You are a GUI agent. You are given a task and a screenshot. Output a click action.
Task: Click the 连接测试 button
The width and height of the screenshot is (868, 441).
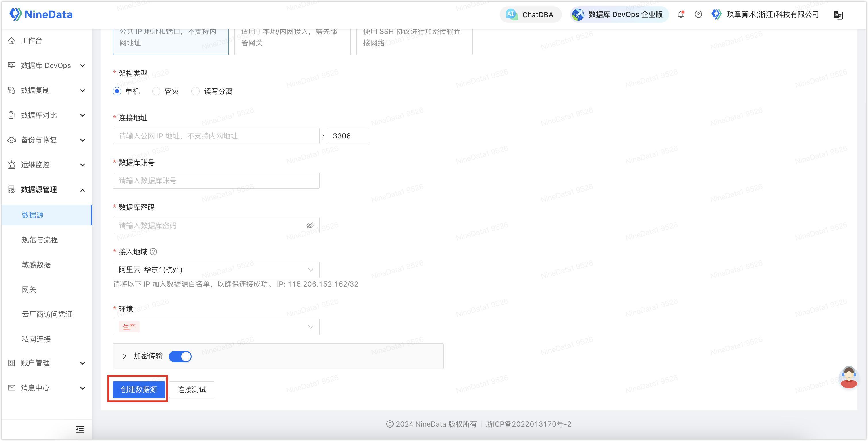191,390
